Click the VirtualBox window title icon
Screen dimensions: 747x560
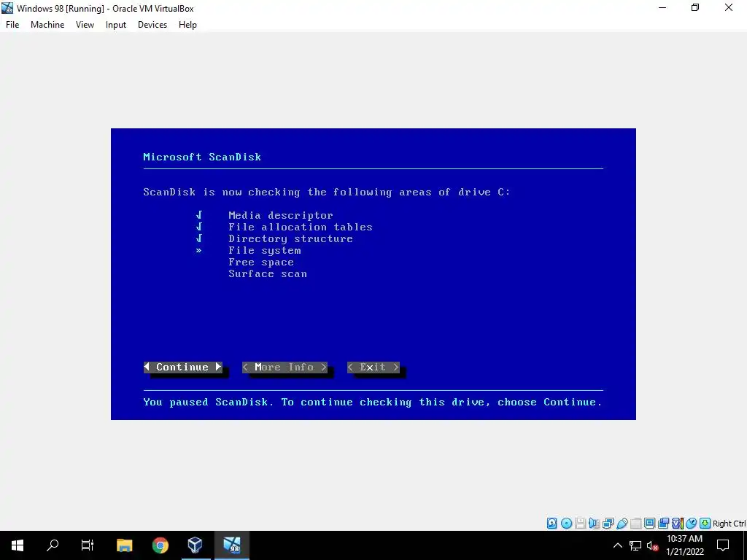(x=7, y=8)
